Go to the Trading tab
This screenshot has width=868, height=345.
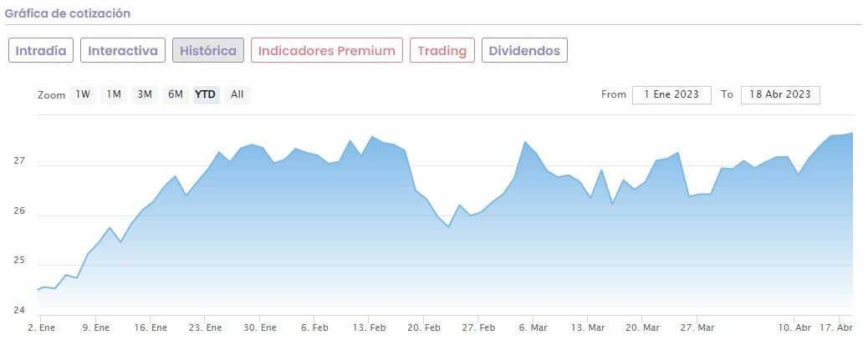(x=442, y=50)
